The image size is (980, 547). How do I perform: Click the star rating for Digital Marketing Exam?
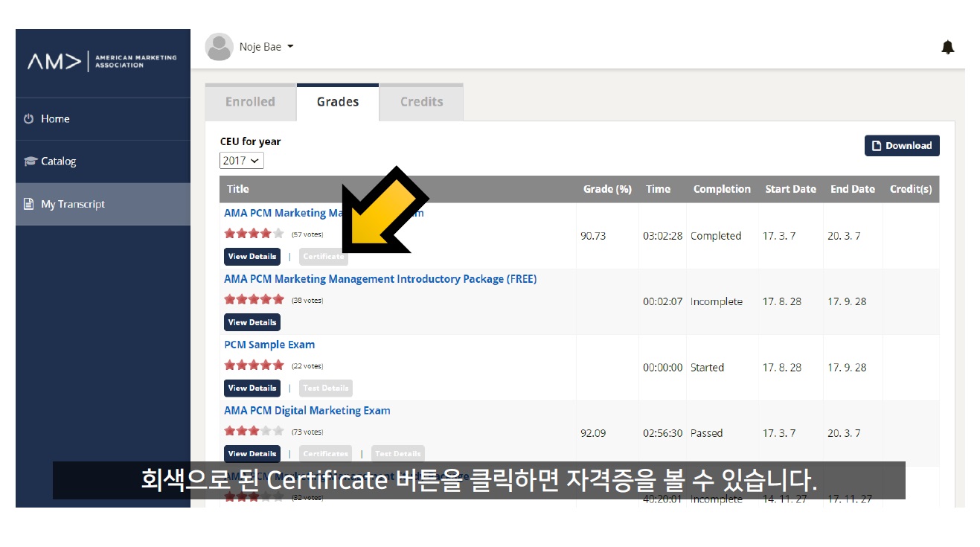[x=254, y=431]
